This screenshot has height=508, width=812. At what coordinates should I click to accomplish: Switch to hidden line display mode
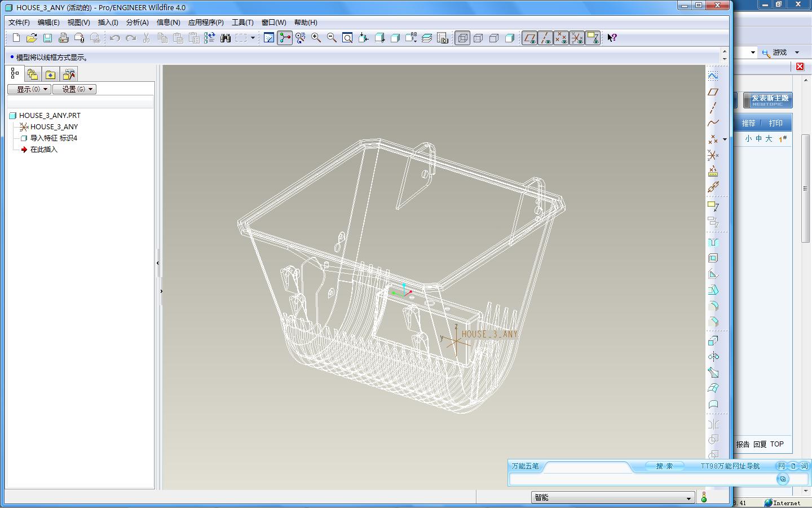point(478,38)
